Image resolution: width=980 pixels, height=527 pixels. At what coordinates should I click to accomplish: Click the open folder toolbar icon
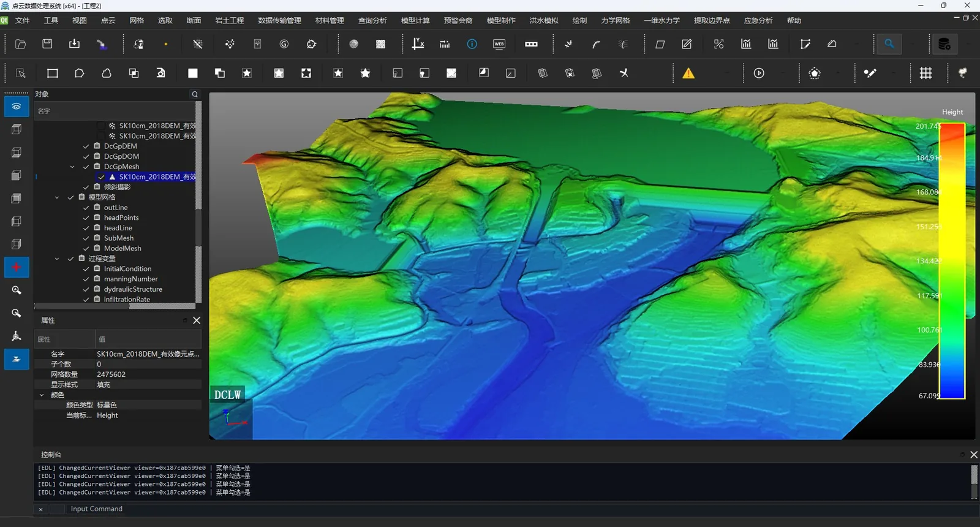click(x=20, y=44)
